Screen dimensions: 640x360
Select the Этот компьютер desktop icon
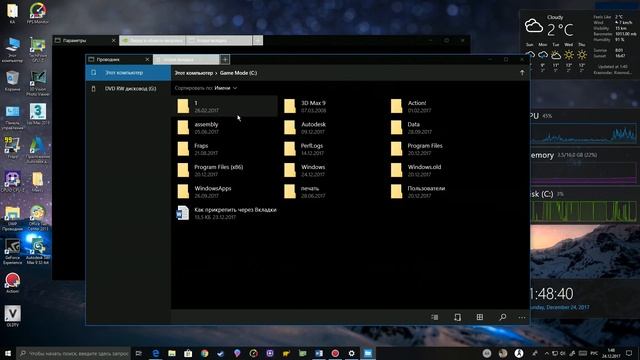point(12,50)
